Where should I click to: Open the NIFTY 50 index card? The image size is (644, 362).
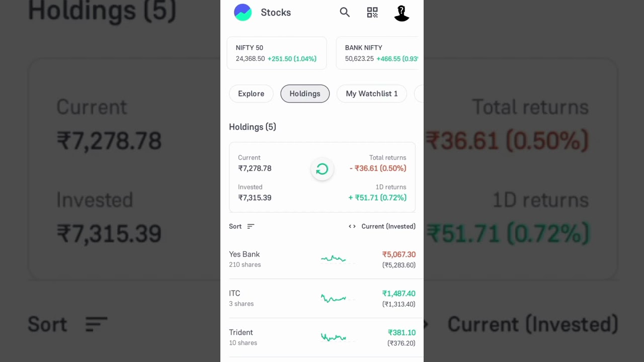pos(276,53)
